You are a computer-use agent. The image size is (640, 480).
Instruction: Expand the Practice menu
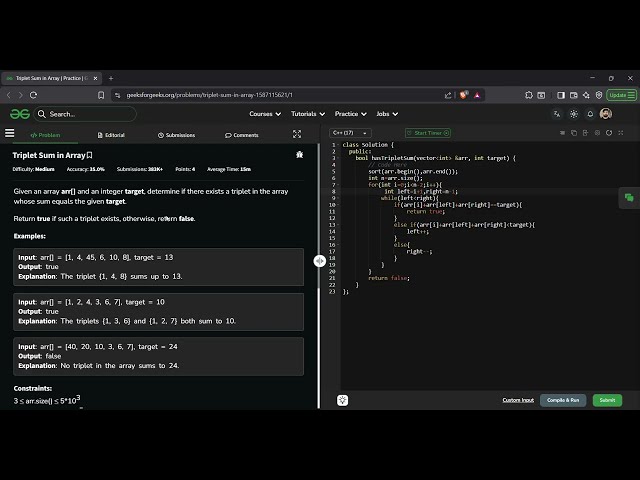click(x=351, y=114)
